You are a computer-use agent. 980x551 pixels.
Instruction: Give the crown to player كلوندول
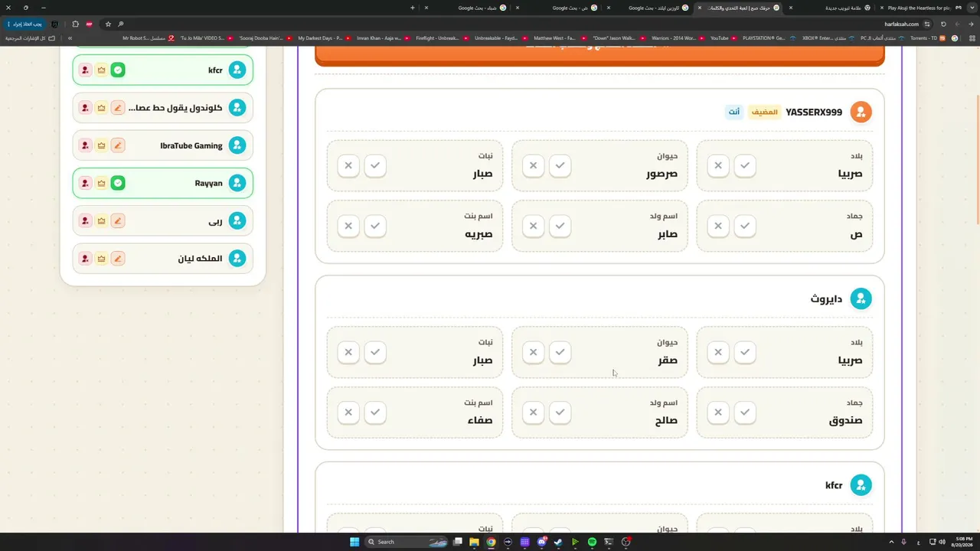101,108
